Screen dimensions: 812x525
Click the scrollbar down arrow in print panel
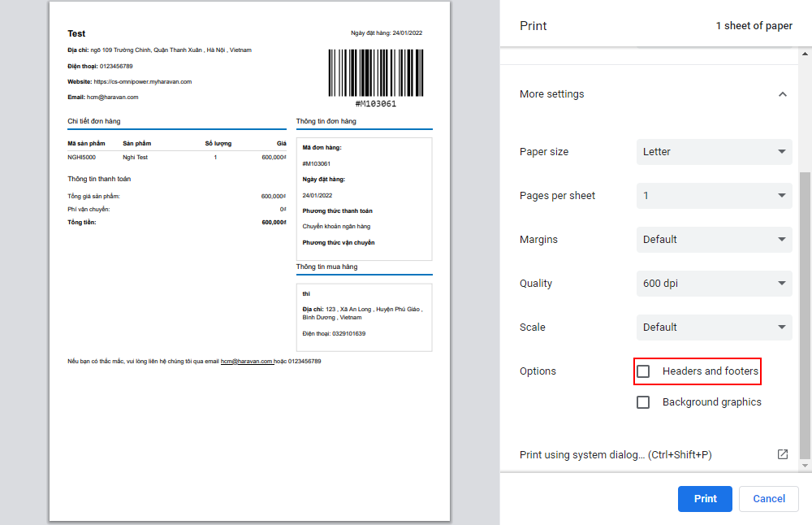pyautogui.click(x=805, y=466)
